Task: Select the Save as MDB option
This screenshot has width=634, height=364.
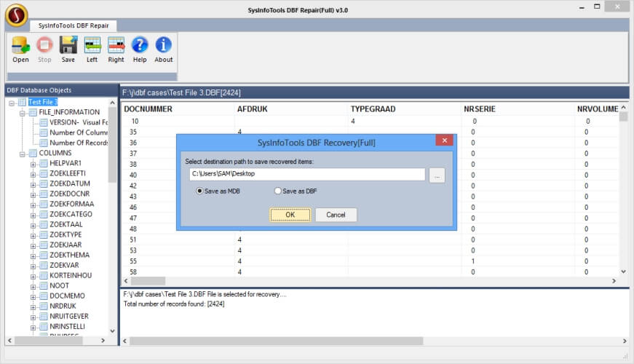Action: (x=200, y=191)
